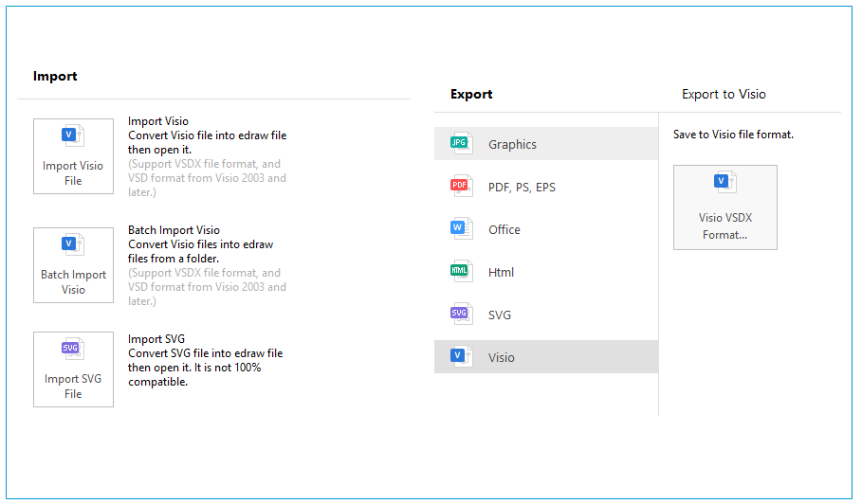Select the Visio export category
This screenshot has height=504, width=862.
click(x=546, y=357)
